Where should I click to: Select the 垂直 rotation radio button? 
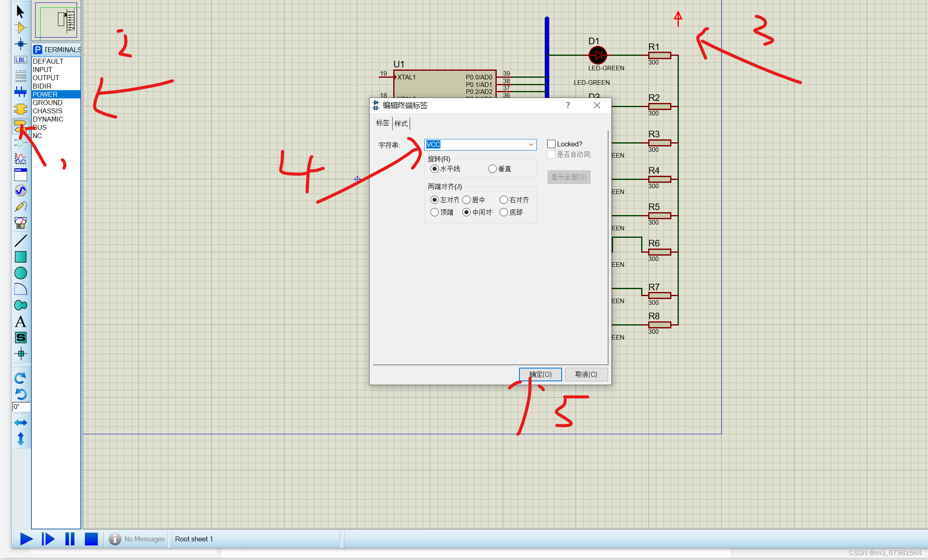click(493, 169)
